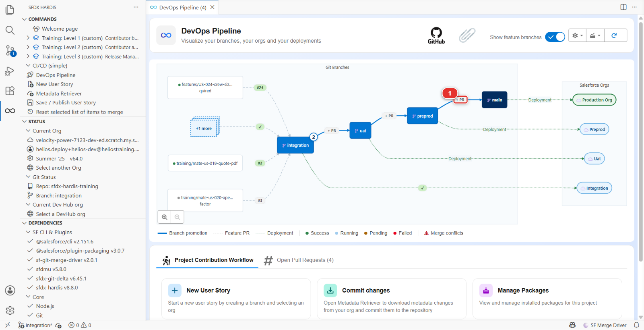Open the settings gear dropdown

(577, 35)
